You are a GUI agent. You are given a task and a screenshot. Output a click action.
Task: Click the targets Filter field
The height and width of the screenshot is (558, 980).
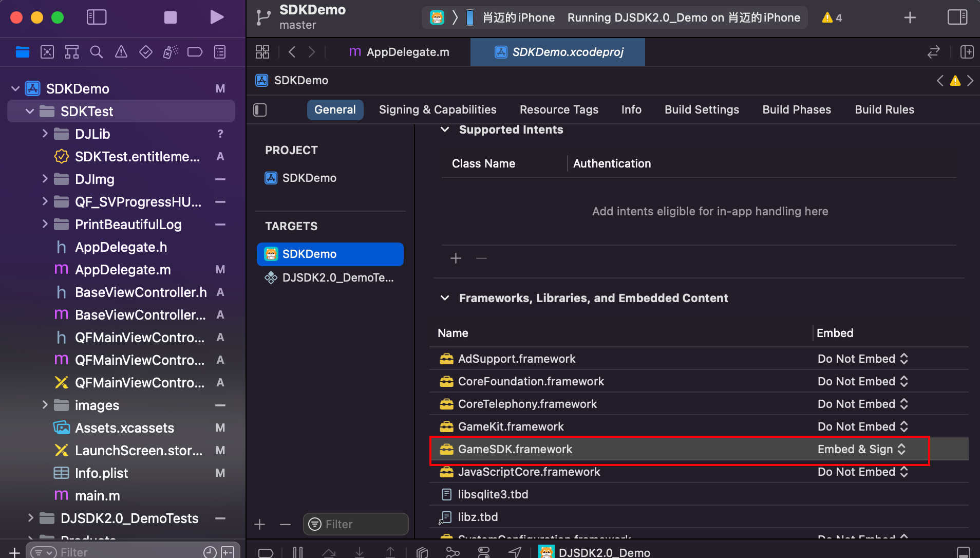355,524
